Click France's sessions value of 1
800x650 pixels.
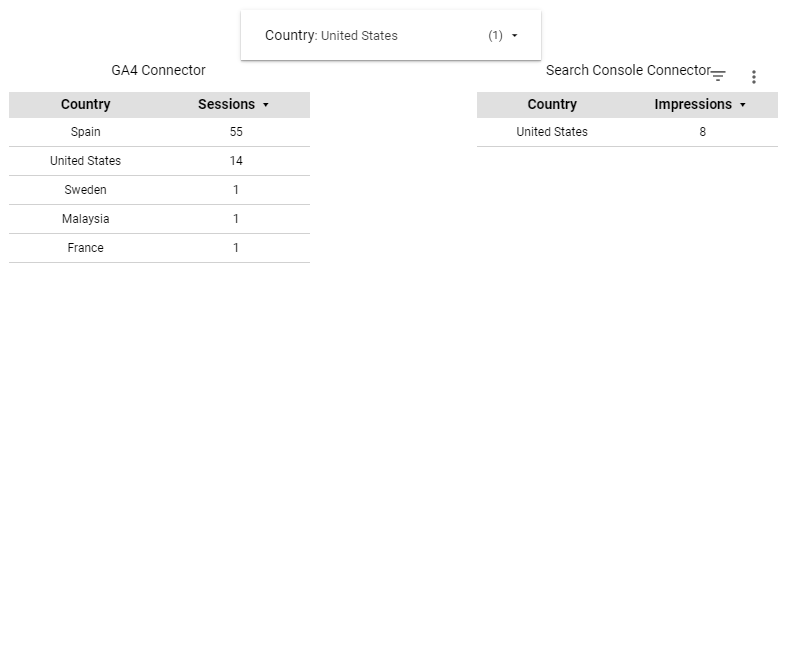[236, 248]
